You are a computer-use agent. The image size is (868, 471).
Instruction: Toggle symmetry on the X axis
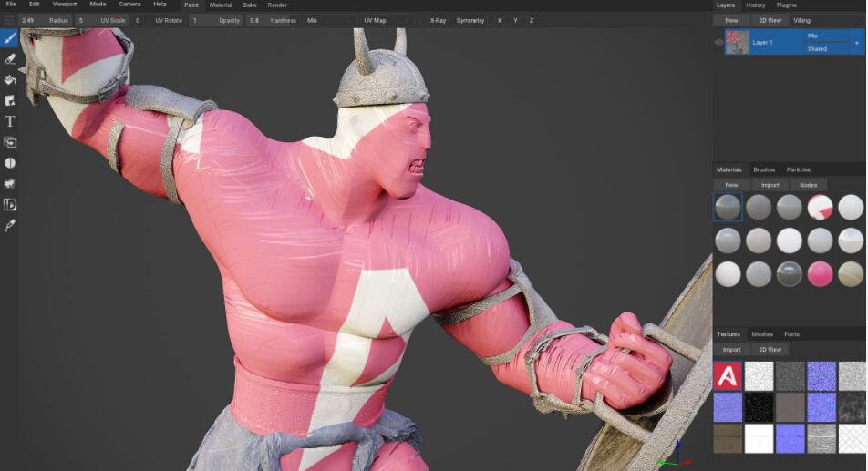tap(499, 20)
